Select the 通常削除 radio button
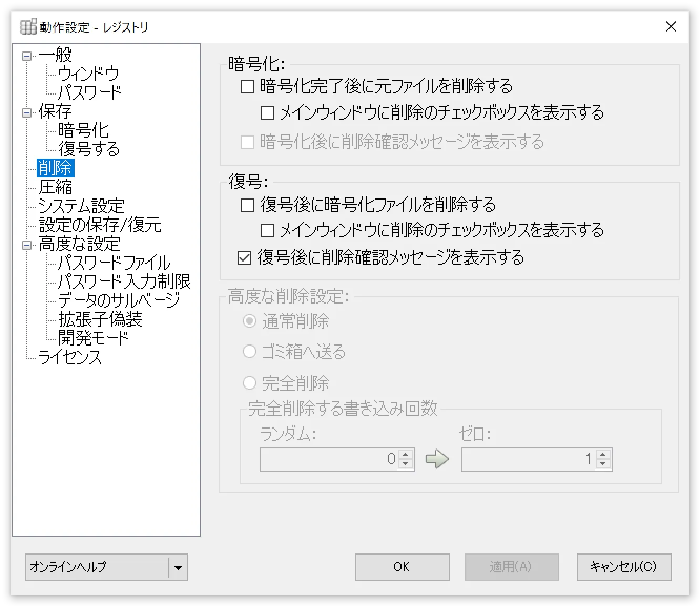Viewport: 700px width, 606px height. (x=249, y=321)
